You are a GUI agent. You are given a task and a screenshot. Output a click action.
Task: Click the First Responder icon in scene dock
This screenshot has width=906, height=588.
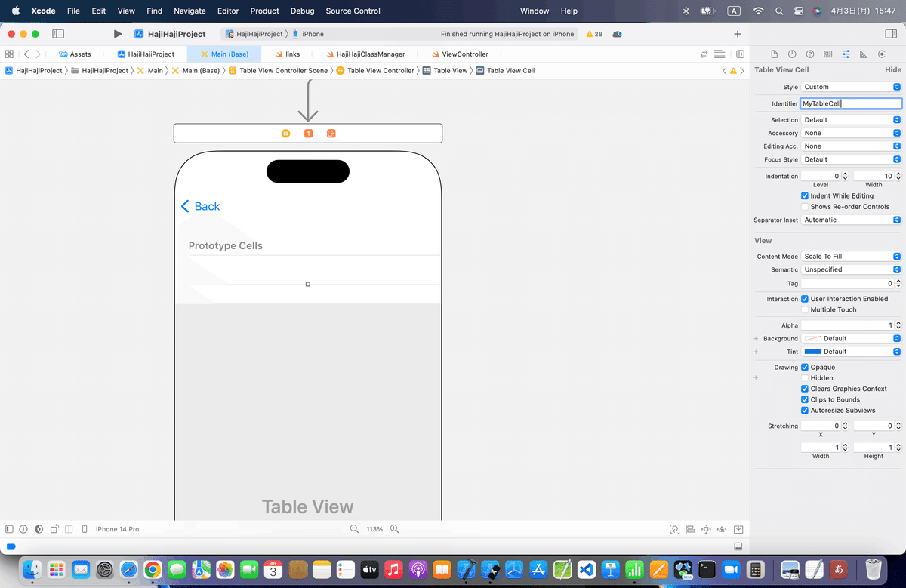[x=308, y=134]
